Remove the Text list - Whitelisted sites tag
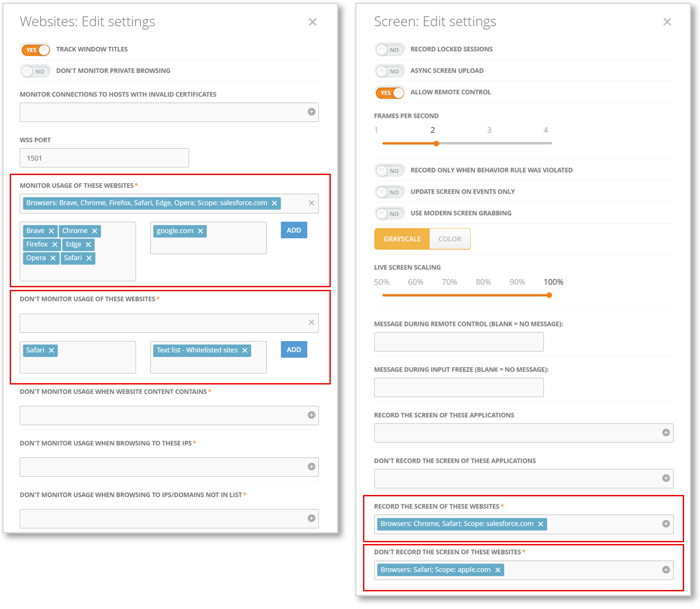 245,350
